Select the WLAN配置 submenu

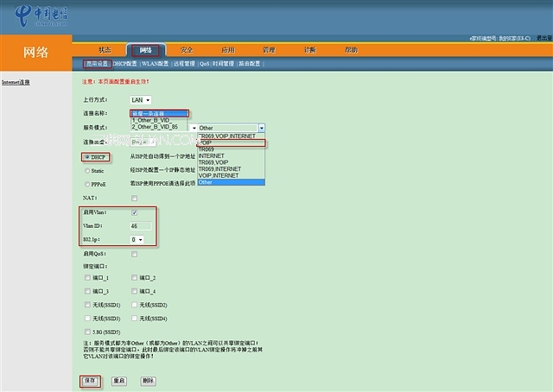pos(156,64)
